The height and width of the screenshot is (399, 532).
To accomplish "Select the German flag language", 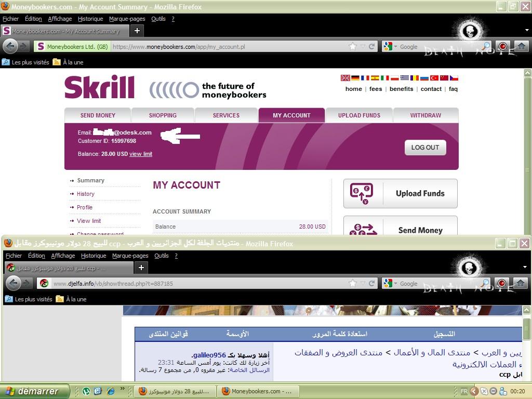I will pos(355,78).
